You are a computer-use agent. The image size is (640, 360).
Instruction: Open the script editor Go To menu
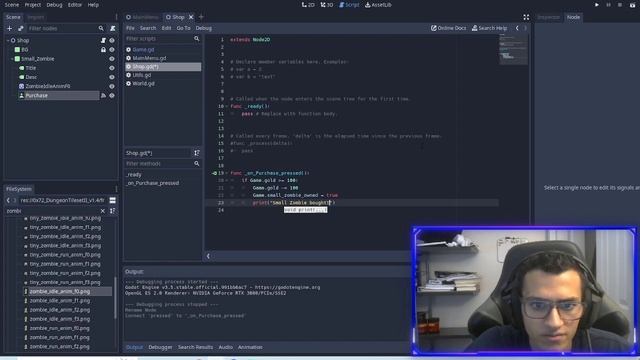183,28
